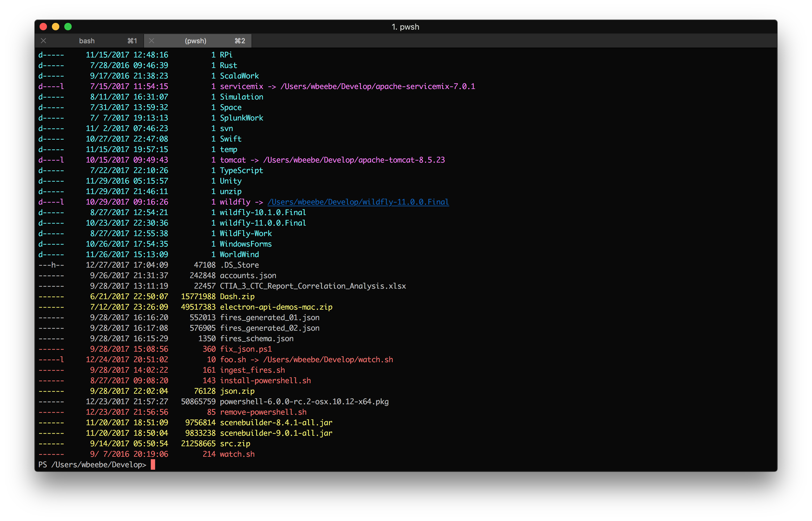Click the timestamp 12/27/2017 17:04:09
This screenshot has height=521, width=812.
127,265
